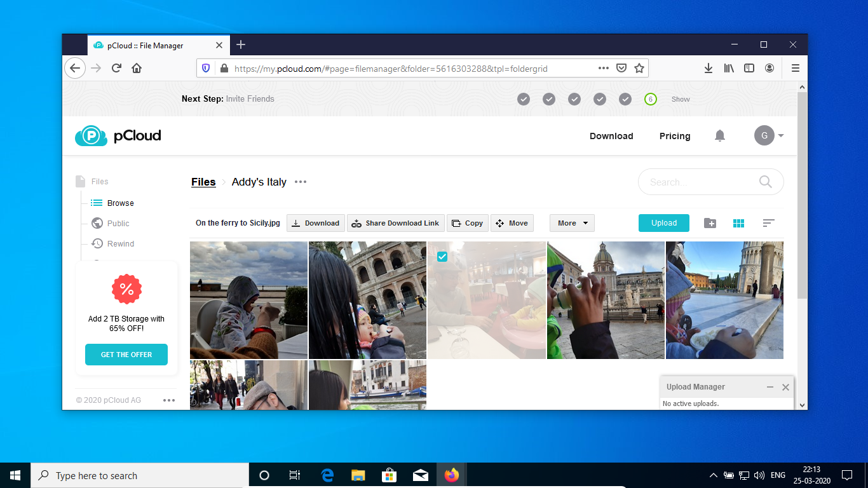Image resolution: width=868 pixels, height=488 pixels.
Task: Select the Create New Folder icon
Action: [x=710, y=223]
